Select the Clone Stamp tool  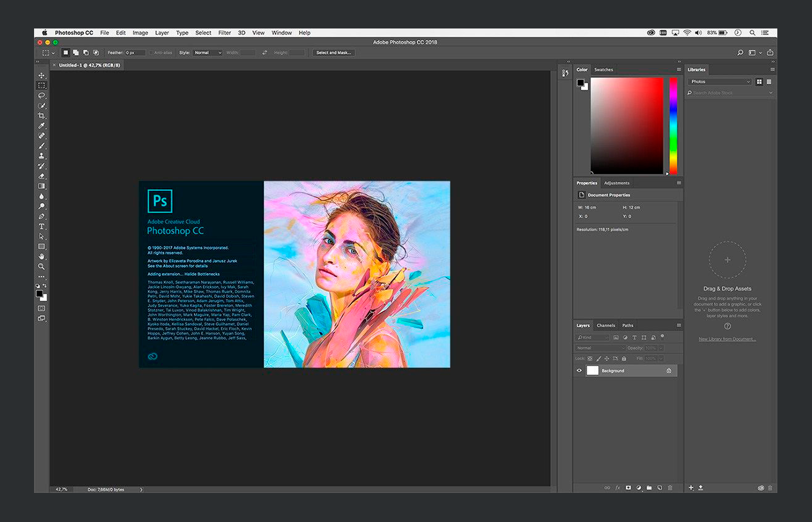point(41,156)
